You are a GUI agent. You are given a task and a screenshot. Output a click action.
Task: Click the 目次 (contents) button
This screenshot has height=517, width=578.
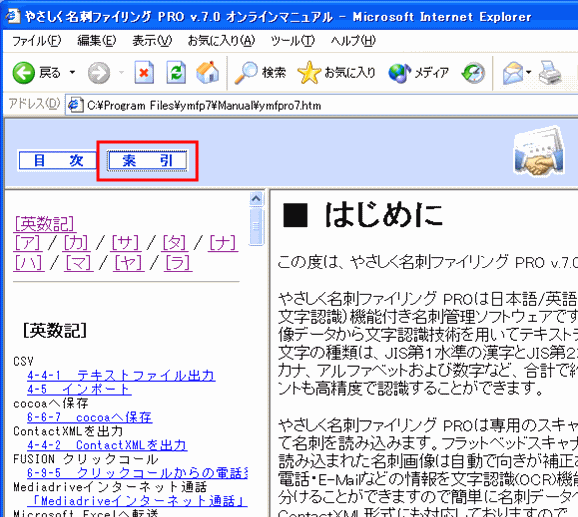pyautogui.click(x=58, y=161)
